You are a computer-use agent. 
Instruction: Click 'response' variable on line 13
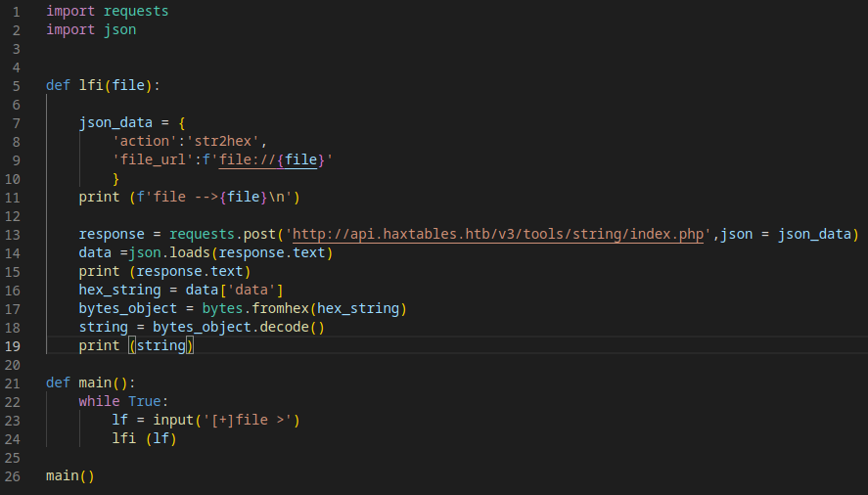pyautogui.click(x=112, y=234)
